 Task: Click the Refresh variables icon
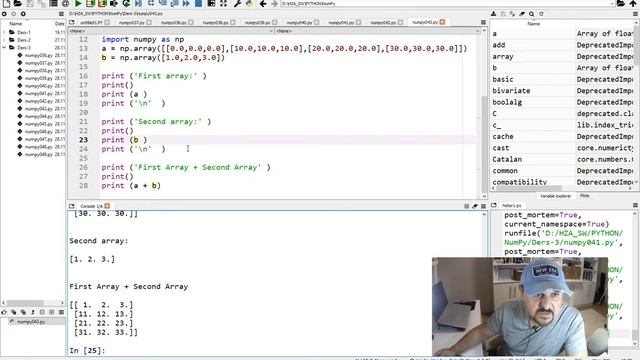(x=541, y=14)
